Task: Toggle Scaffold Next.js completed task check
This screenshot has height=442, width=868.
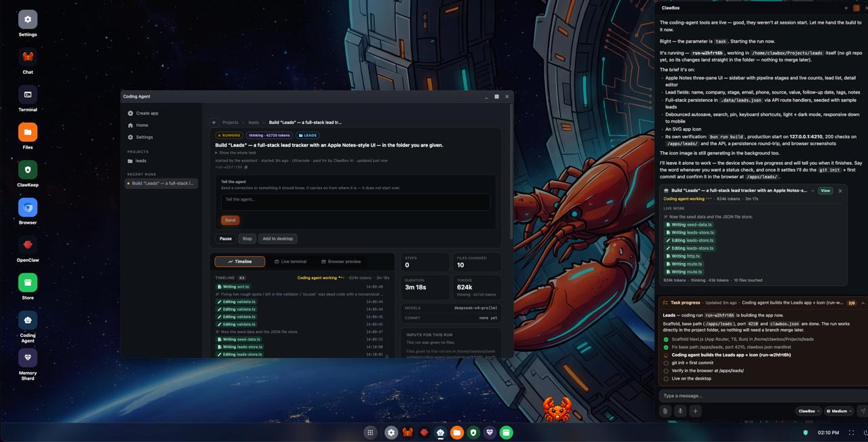Action: coord(666,339)
